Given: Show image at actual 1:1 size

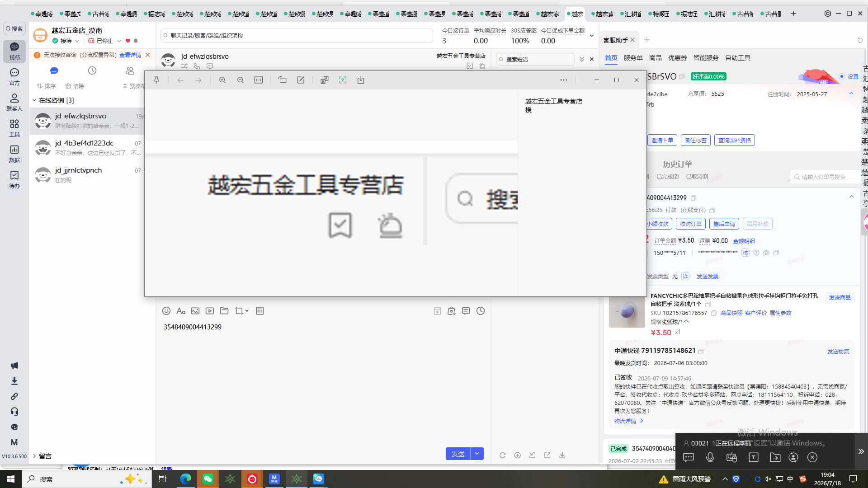Looking at the screenshot, I should point(259,80).
